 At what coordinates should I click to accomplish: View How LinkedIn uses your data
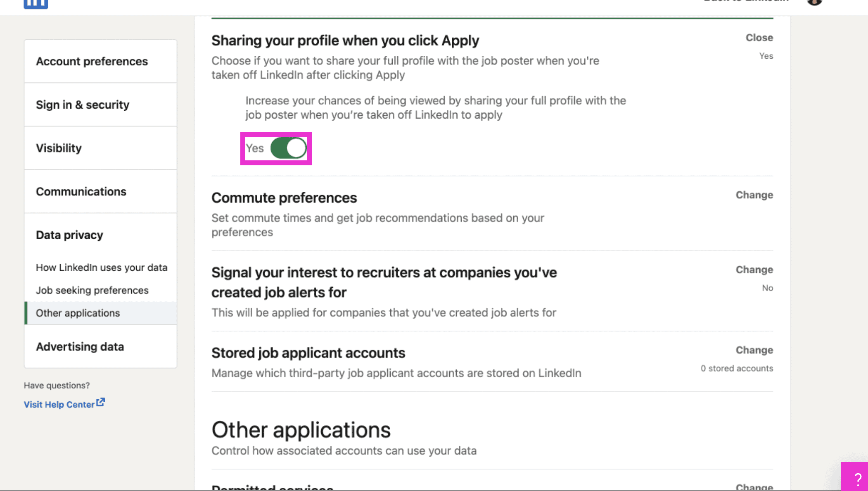(101, 267)
